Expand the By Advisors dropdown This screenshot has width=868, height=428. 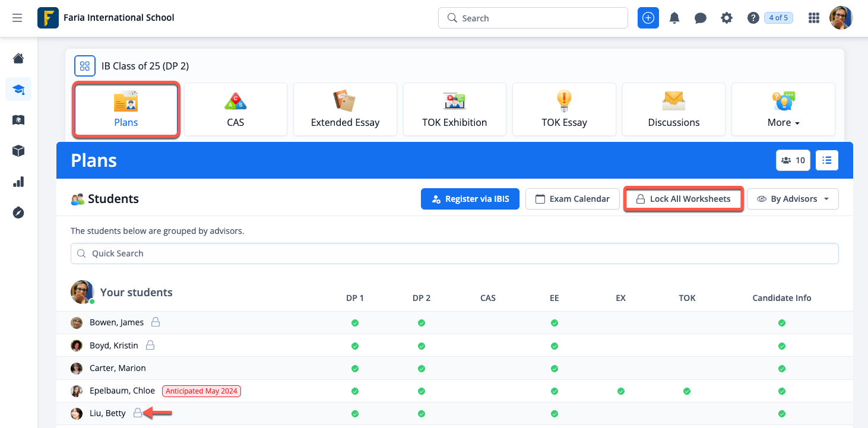point(793,199)
